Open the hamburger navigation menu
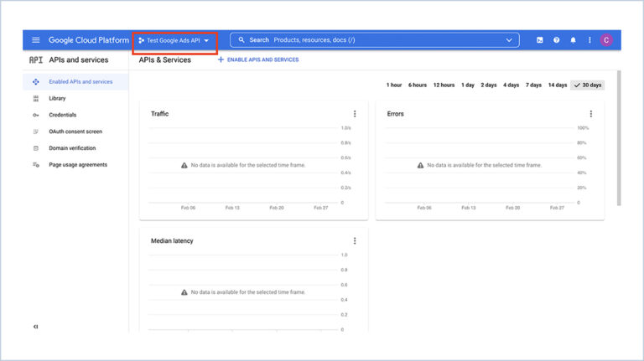The image size is (644, 361). pyautogui.click(x=36, y=40)
